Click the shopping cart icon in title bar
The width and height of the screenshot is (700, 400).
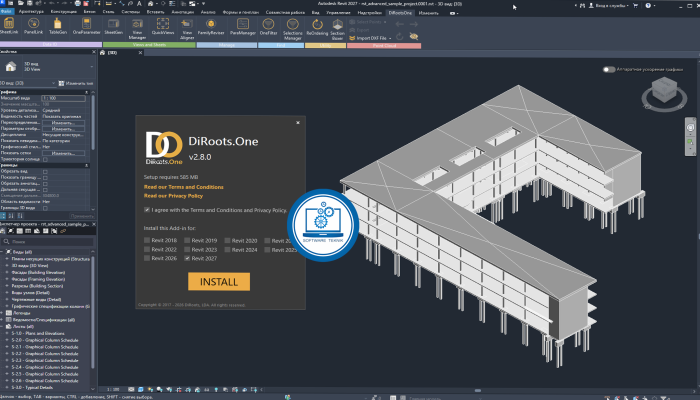635,5
